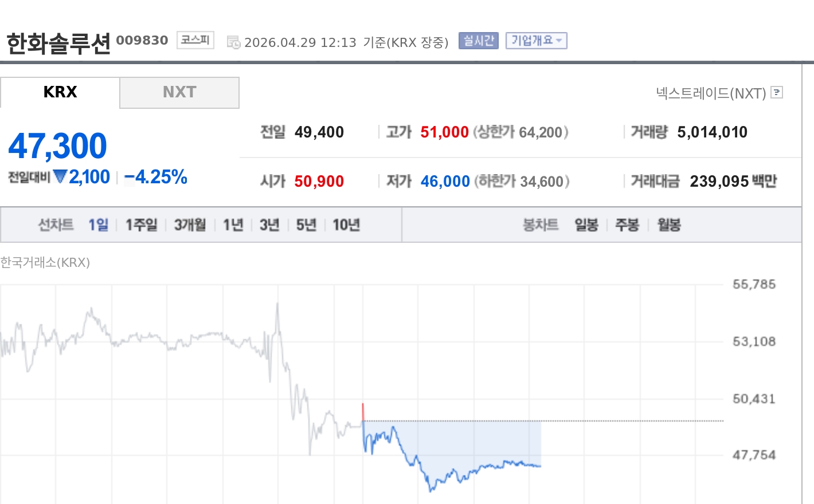
Task: Enable 일봉 daily candle view
Action: (x=586, y=225)
